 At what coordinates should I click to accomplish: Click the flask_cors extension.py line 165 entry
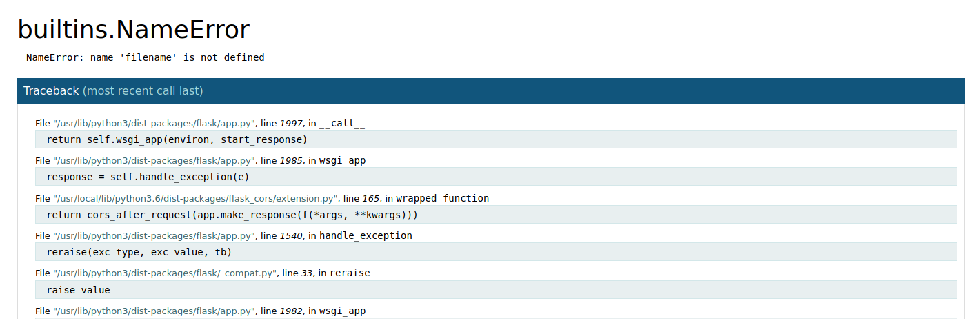coord(262,198)
